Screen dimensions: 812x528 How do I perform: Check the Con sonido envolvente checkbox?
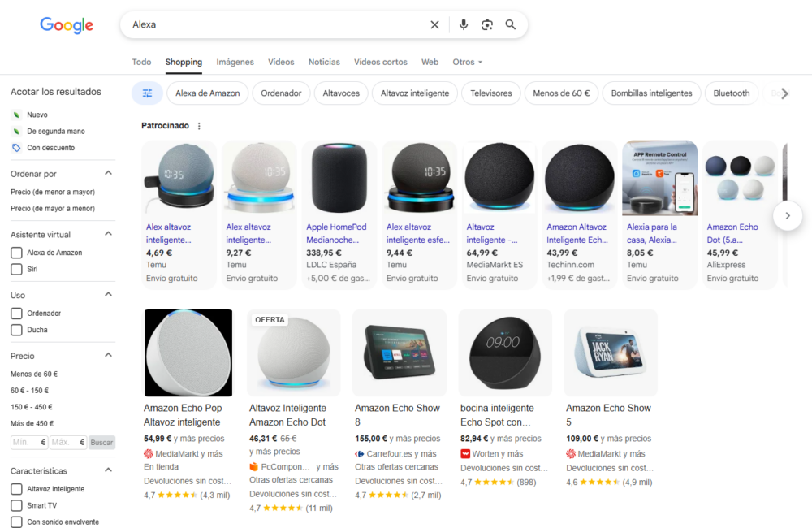click(x=16, y=522)
